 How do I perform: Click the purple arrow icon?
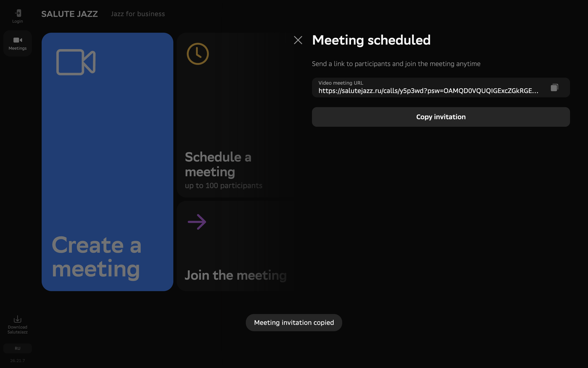click(197, 222)
